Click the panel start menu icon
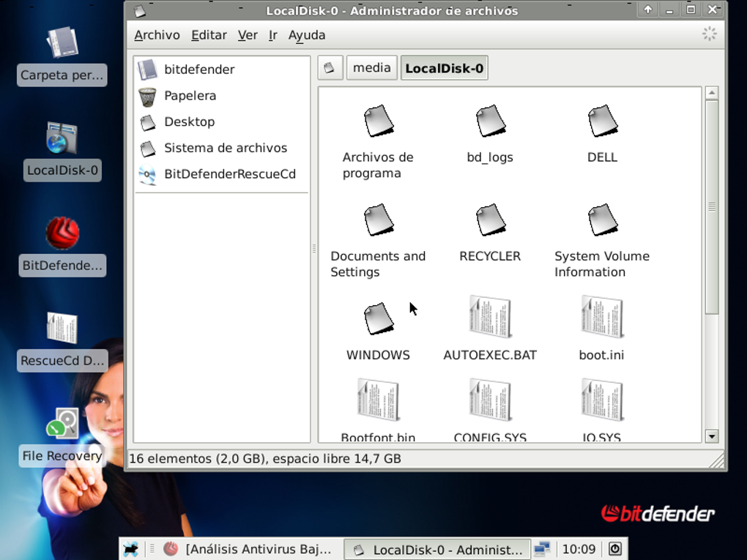Screen dimensions: 747x560 pyautogui.click(x=130, y=549)
